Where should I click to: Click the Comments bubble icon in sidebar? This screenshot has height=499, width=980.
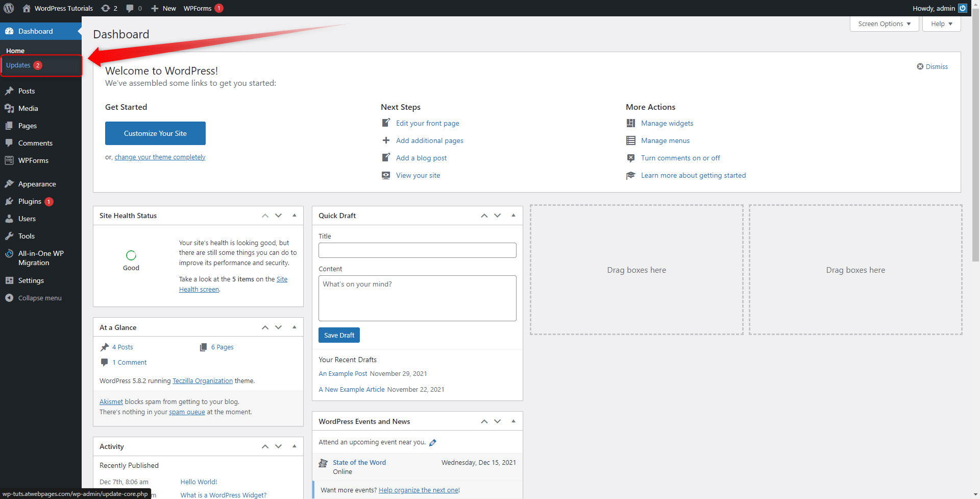pyautogui.click(x=9, y=143)
